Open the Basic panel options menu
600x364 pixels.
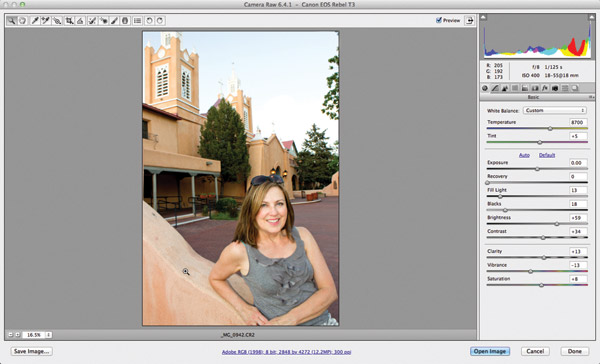(591, 98)
